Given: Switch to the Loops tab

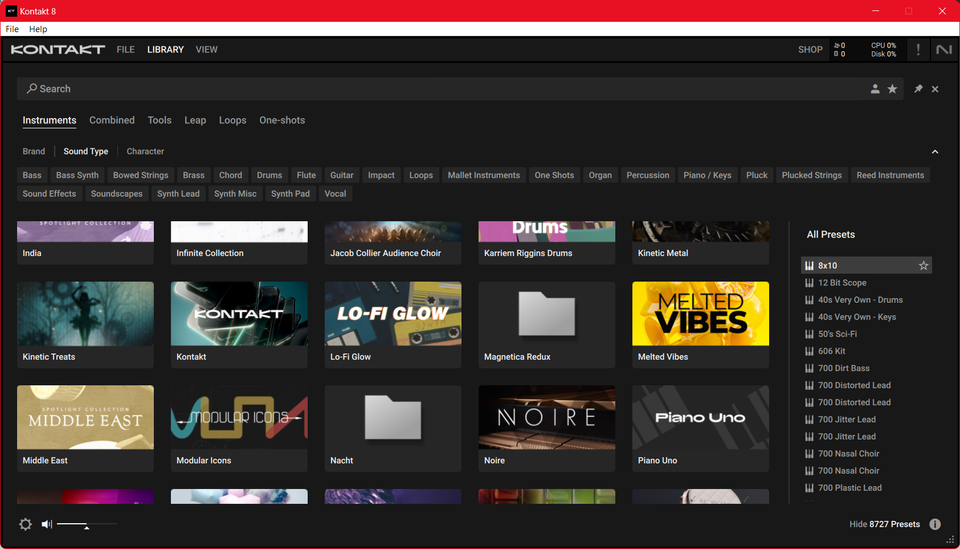Looking at the screenshot, I should pyautogui.click(x=233, y=120).
